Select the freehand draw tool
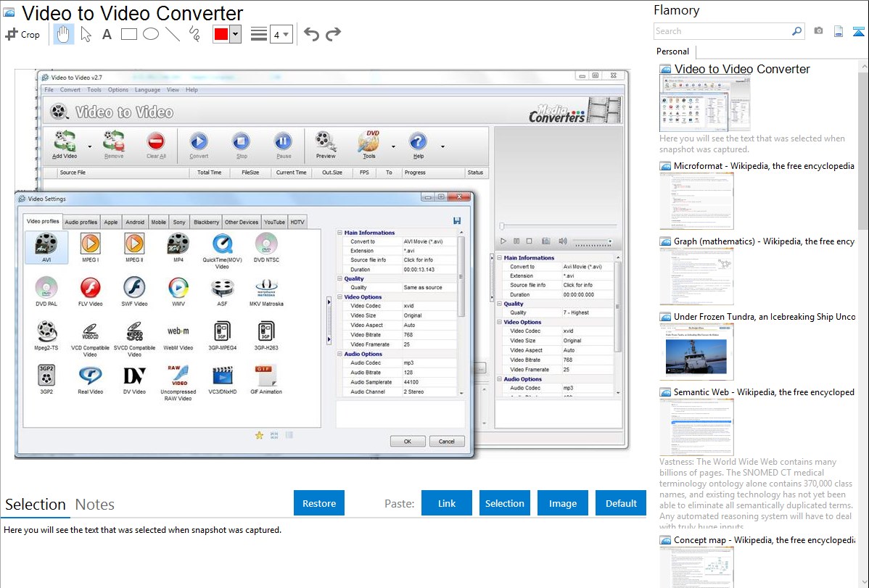 [x=194, y=34]
